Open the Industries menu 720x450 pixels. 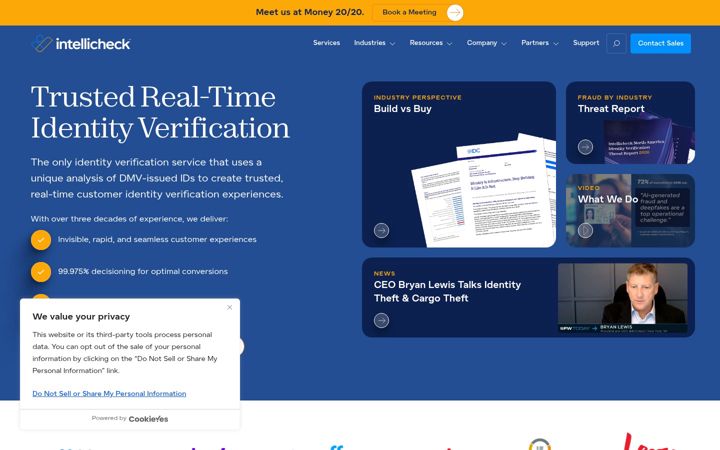pos(370,43)
